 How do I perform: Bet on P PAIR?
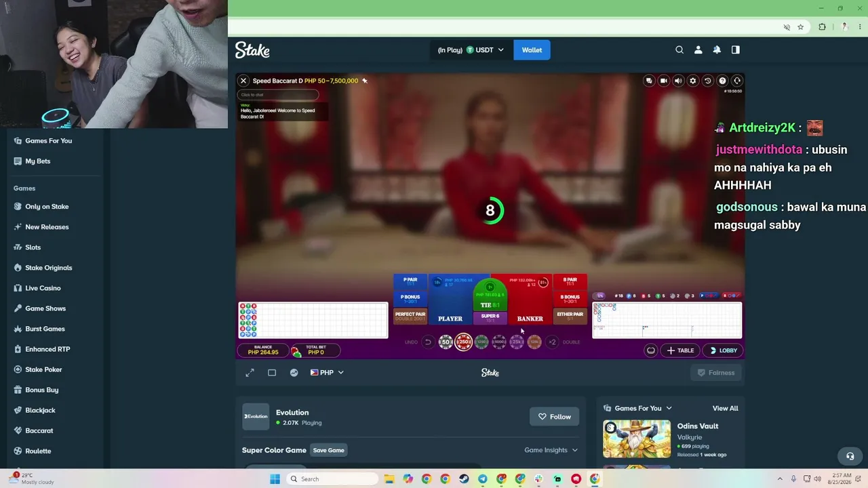[x=410, y=281]
